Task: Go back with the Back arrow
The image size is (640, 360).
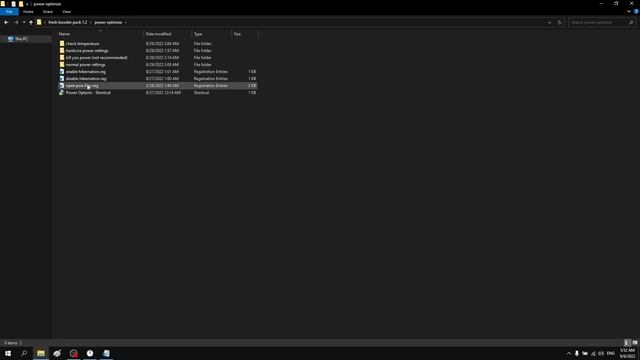Action: click(6, 22)
